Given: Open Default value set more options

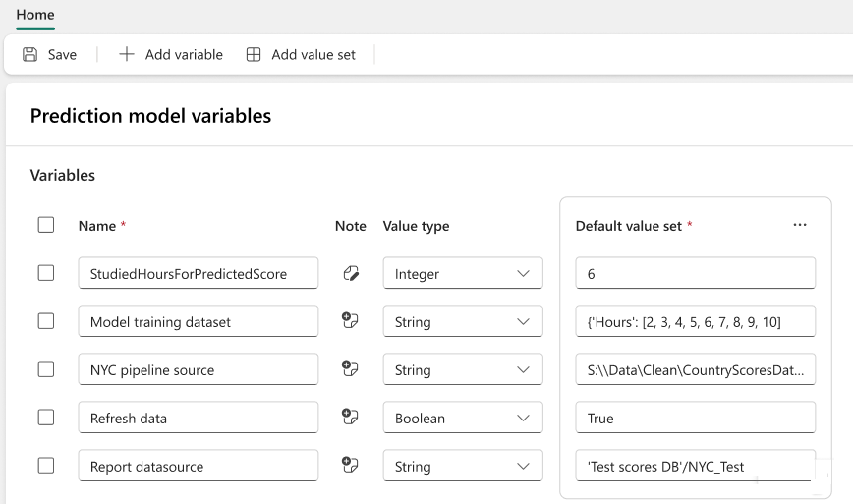Looking at the screenshot, I should (x=800, y=225).
